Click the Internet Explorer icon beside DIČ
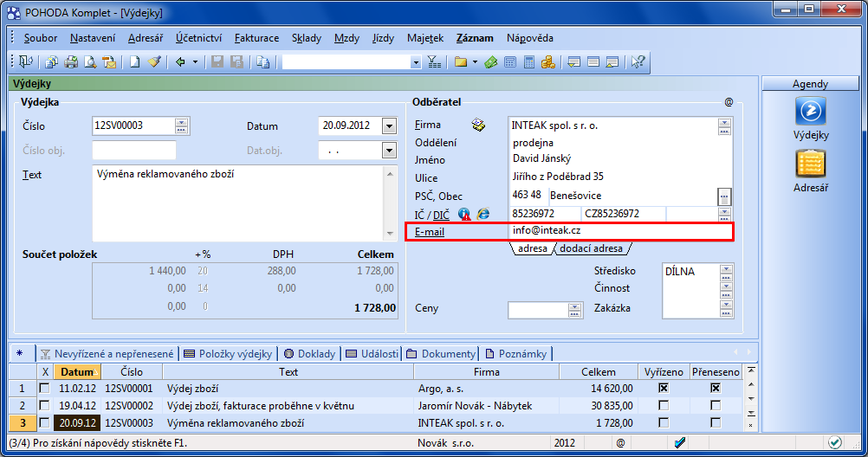 (483, 214)
